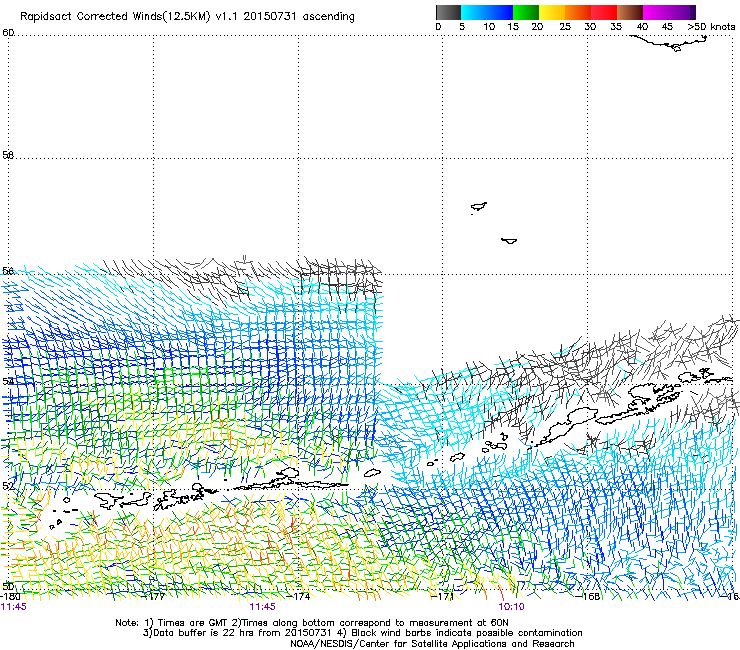Click the latitude label '52'
The width and height of the screenshot is (740, 650).
(x=8, y=486)
